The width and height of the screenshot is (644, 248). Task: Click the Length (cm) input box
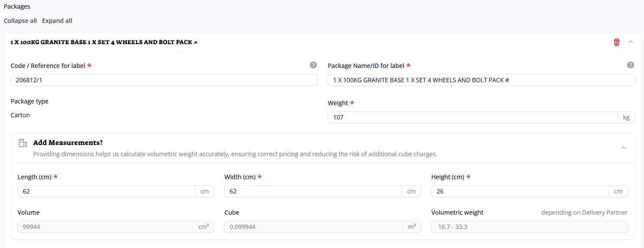point(106,191)
